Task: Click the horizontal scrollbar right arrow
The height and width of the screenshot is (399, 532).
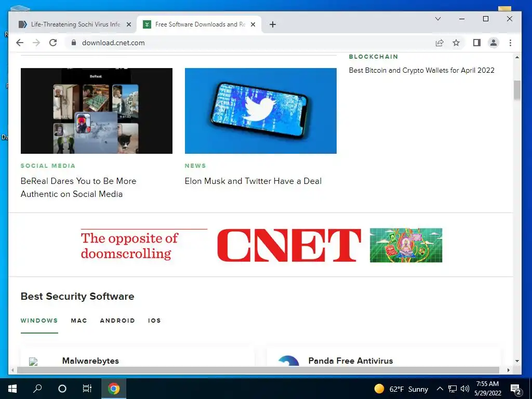Action: (508, 370)
